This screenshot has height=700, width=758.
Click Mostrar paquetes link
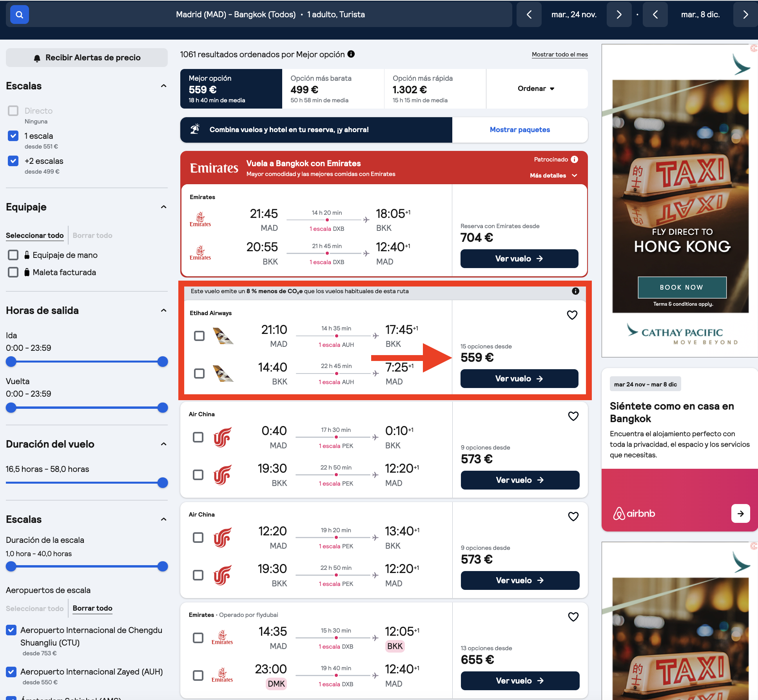click(x=520, y=130)
